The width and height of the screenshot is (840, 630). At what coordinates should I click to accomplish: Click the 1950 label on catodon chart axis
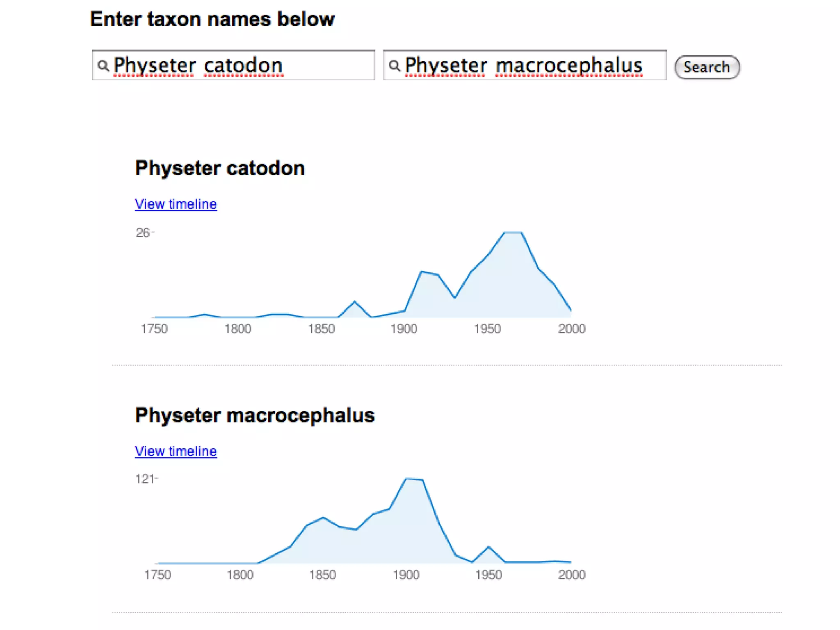click(487, 329)
